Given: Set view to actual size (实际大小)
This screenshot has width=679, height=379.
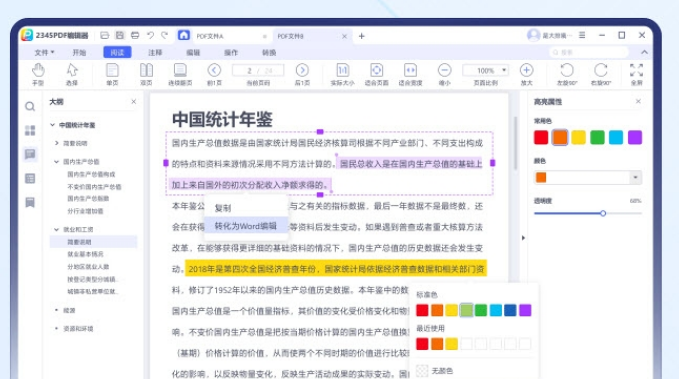Looking at the screenshot, I should (x=343, y=74).
